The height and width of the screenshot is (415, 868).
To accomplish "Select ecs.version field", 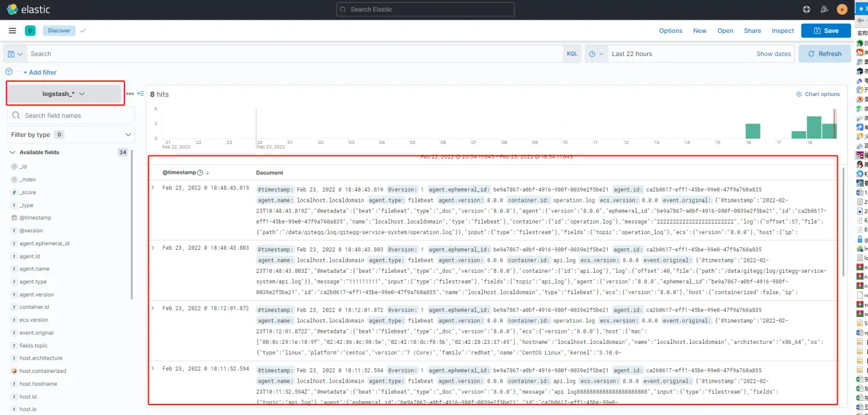I will pyautogui.click(x=34, y=320).
